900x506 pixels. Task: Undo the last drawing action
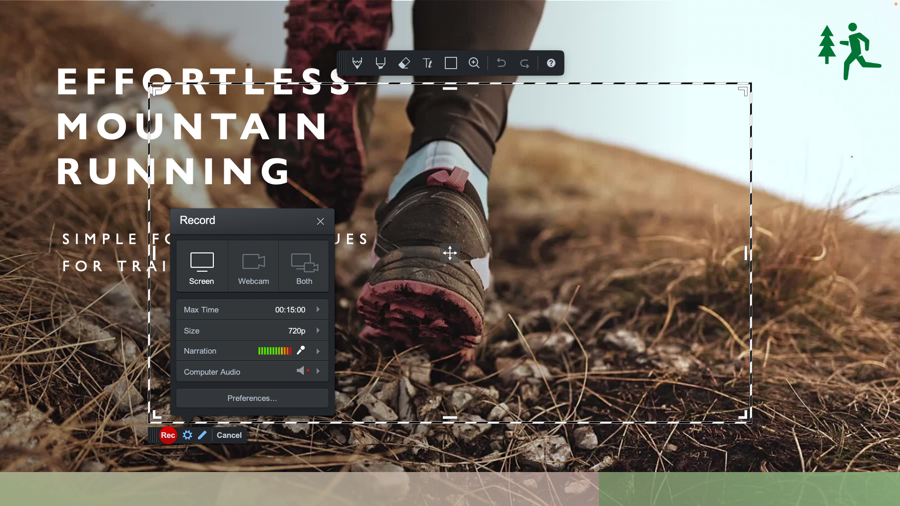pyautogui.click(x=501, y=63)
